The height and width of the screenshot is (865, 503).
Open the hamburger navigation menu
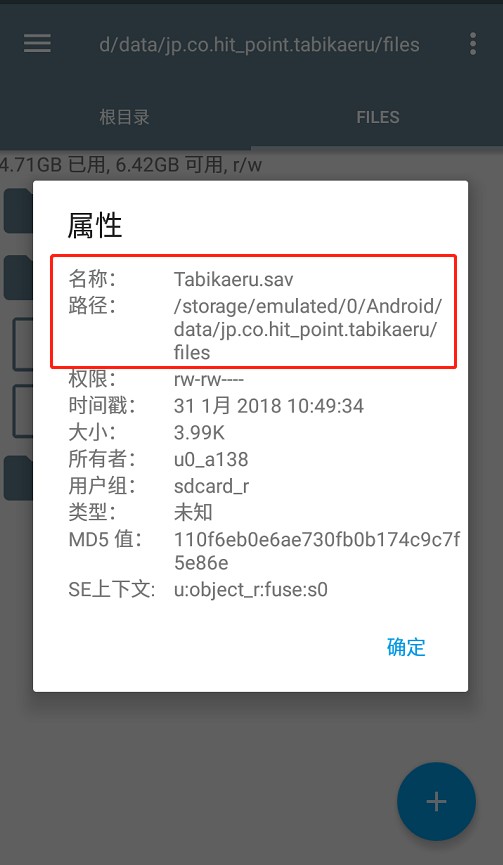click(37, 44)
